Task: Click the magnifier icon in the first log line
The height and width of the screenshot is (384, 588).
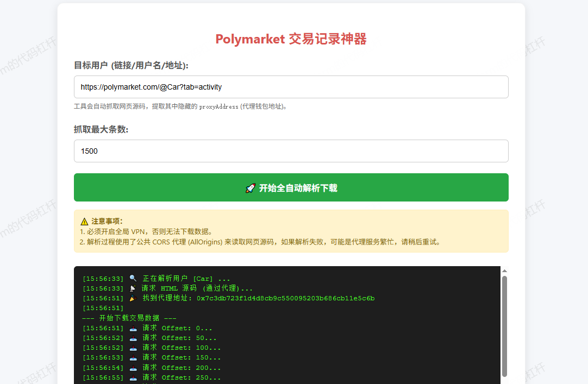Action: click(x=133, y=279)
